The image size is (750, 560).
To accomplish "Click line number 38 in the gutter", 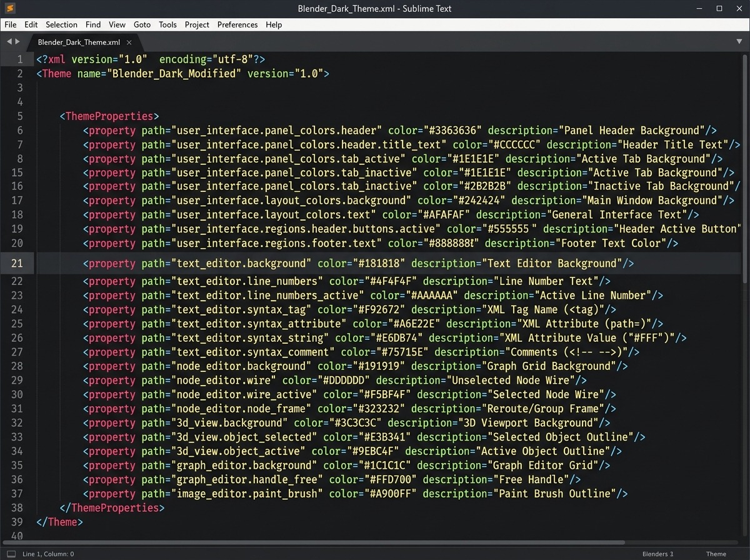I will (16, 508).
